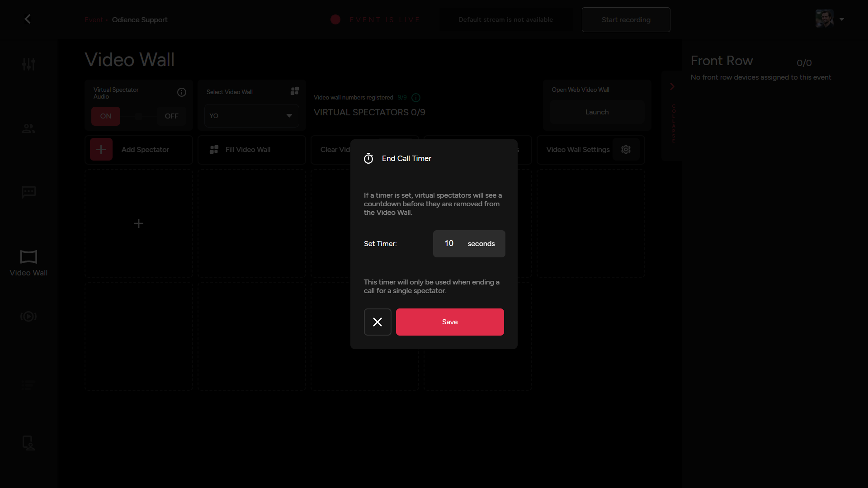Image resolution: width=868 pixels, height=488 pixels.
Task: Click the Video Wall Settings gear icon
Action: (626, 150)
